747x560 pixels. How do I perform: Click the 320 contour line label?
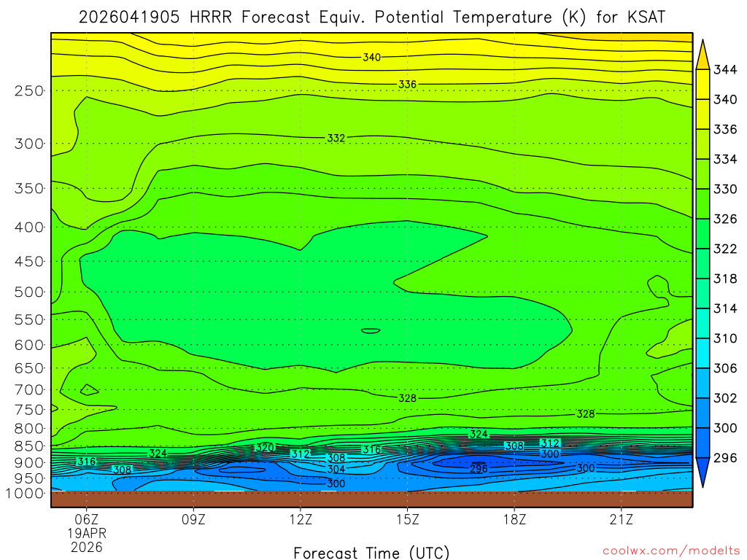(265, 448)
